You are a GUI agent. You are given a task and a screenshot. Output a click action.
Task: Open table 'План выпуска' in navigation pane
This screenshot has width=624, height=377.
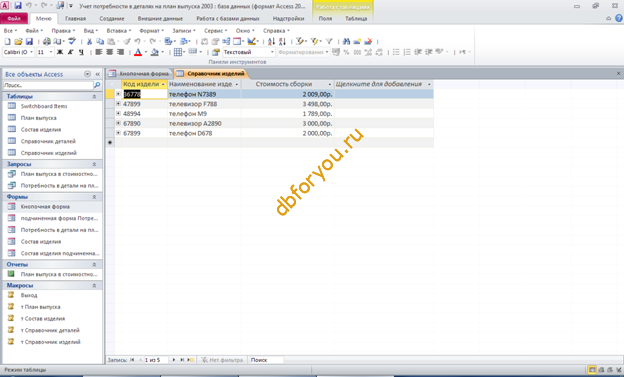[x=39, y=118]
